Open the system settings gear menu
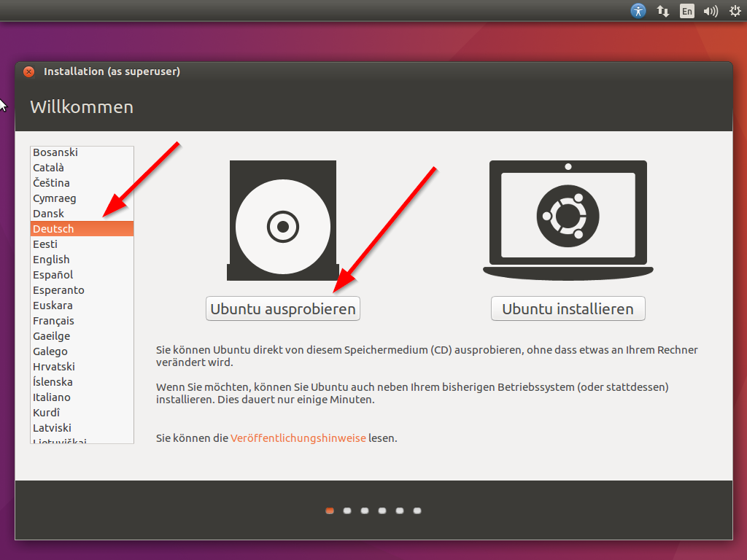Viewport: 747px width, 560px height. [735, 11]
